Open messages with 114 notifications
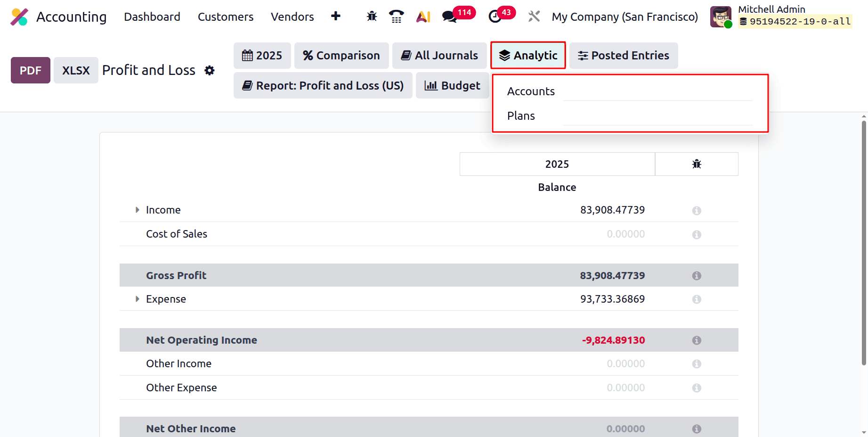Image resolution: width=868 pixels, height=437 pixels. click(x=449, y=16)
